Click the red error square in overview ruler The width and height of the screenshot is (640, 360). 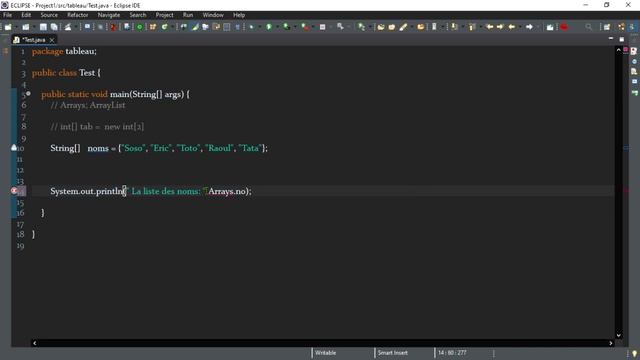click(626, 50)
